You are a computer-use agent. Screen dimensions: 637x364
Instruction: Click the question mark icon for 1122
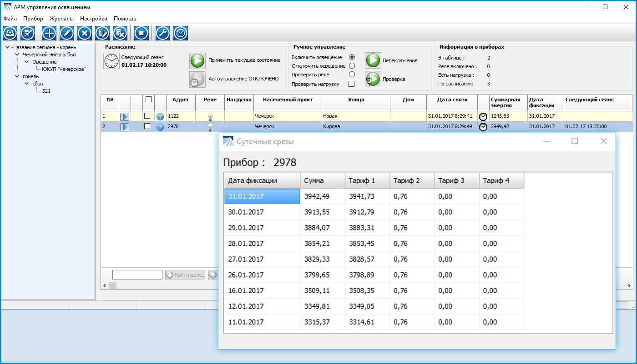[x=160, y=117]
